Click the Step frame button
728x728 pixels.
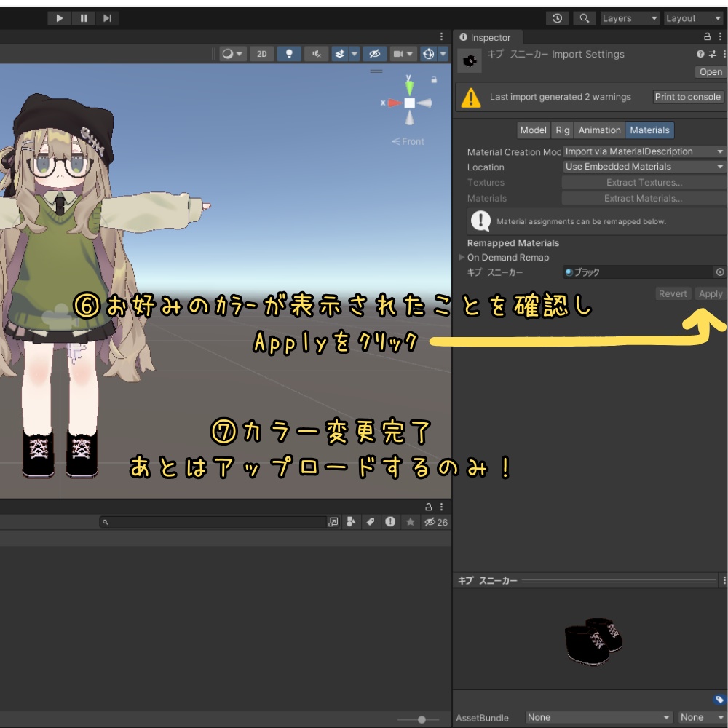(107, 18)
